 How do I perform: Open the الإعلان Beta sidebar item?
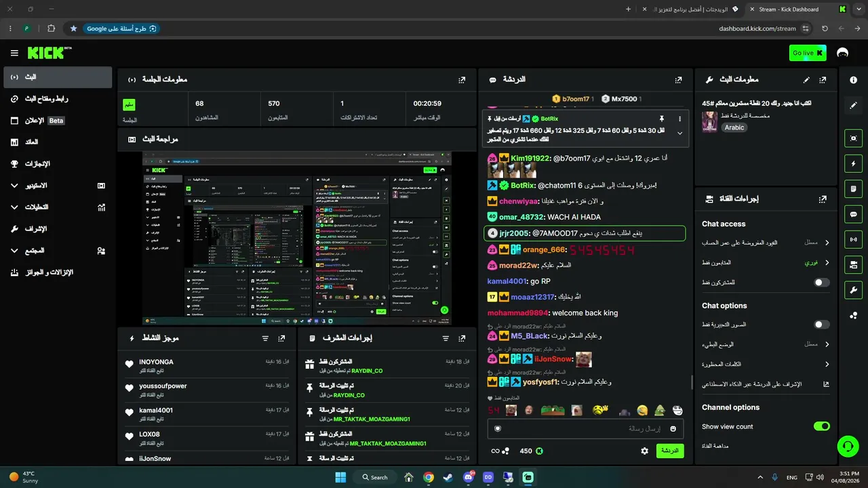tap(58, 121)
